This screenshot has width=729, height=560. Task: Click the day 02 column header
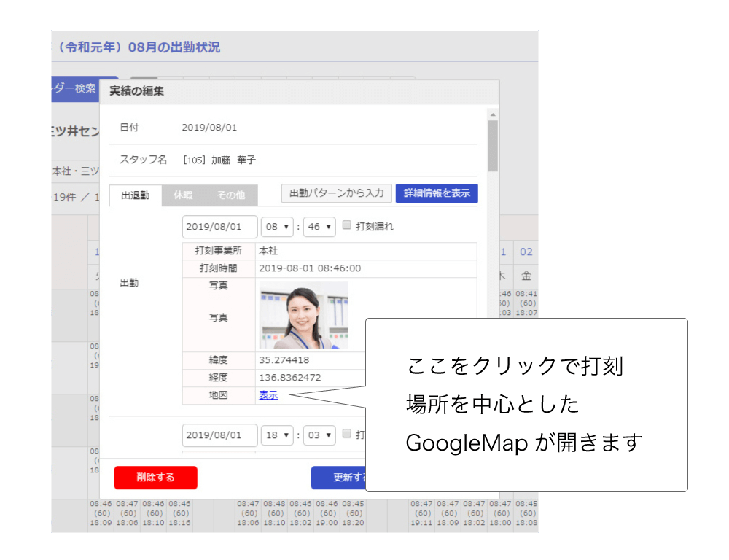526,252
